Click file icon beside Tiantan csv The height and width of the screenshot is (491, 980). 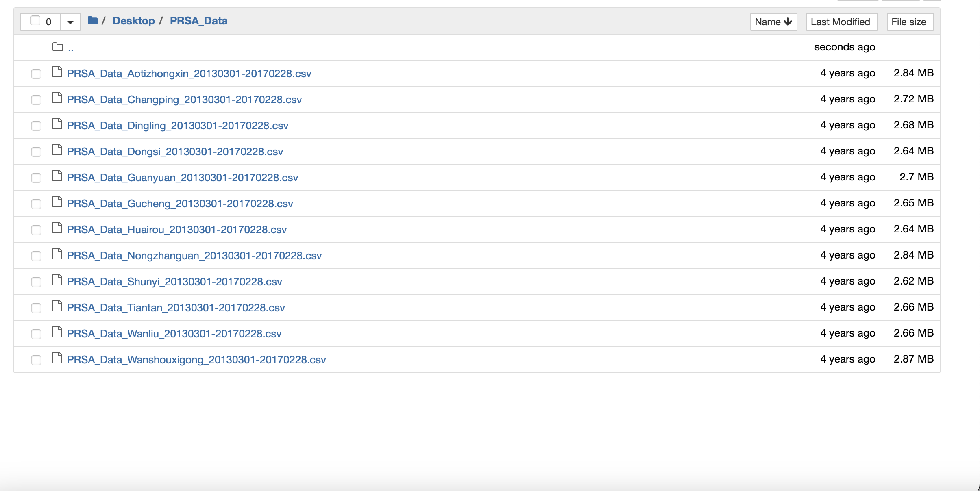[57, 306]
